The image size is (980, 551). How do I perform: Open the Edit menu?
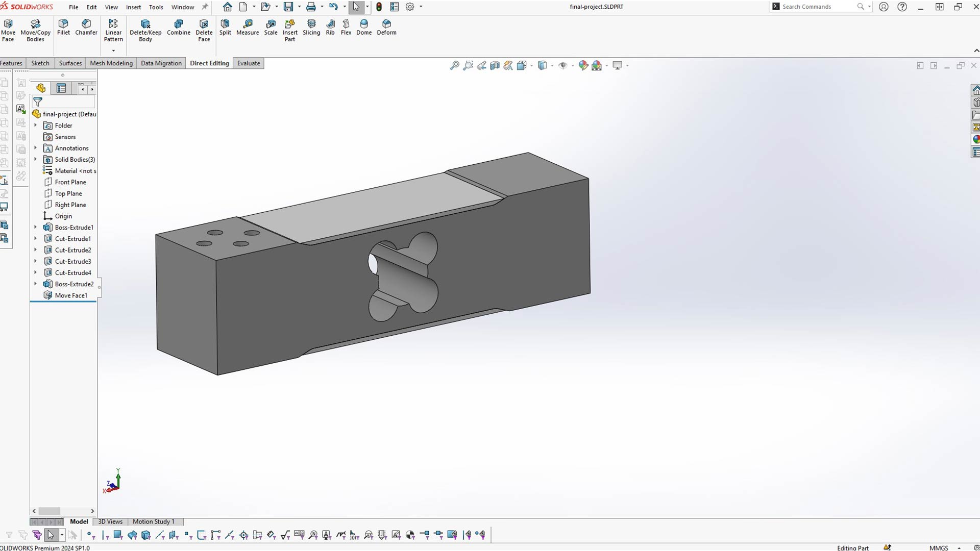[x=91, y=7]
